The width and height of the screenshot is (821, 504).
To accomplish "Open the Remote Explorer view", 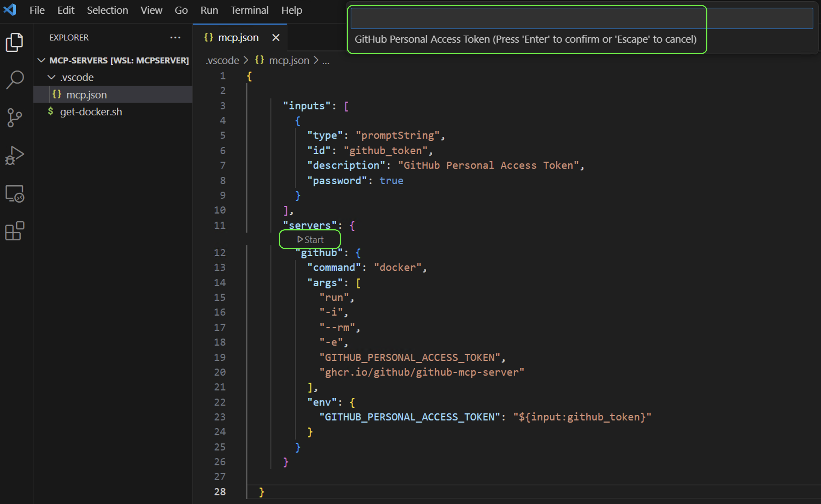I will tap(15, 194).
